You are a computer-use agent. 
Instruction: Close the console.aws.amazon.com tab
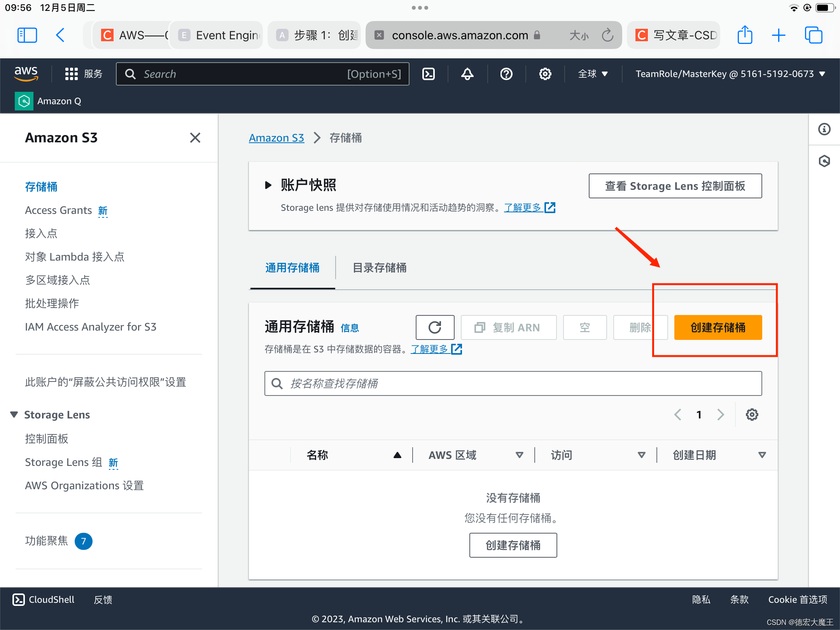point(379,35)
